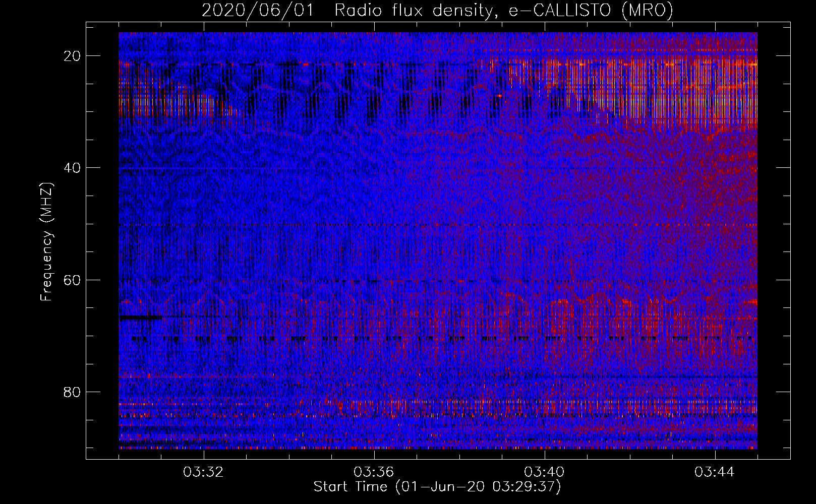Click the "Start Time (01-Jun-20 03:29:37)" x-axis label
The width and height of the screenshot is (816, 504).
point(437,487)
